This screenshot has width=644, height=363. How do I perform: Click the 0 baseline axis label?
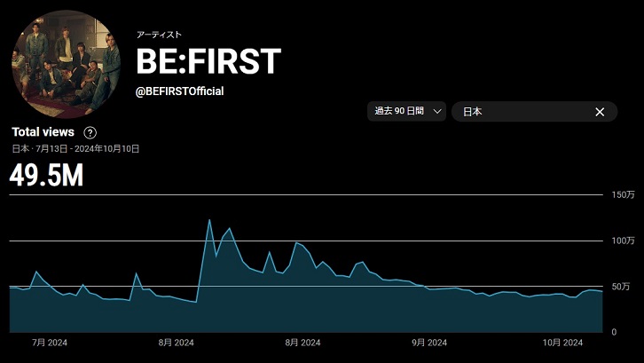(615, 332)
